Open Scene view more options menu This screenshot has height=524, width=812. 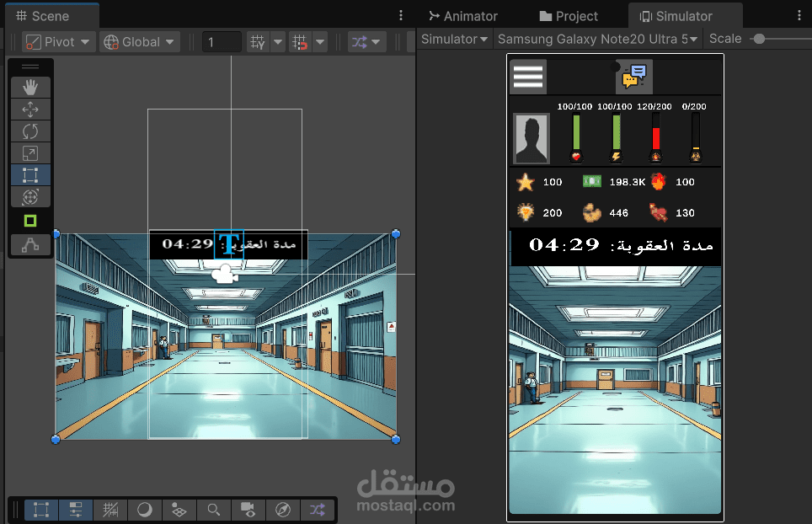[401, 15]
